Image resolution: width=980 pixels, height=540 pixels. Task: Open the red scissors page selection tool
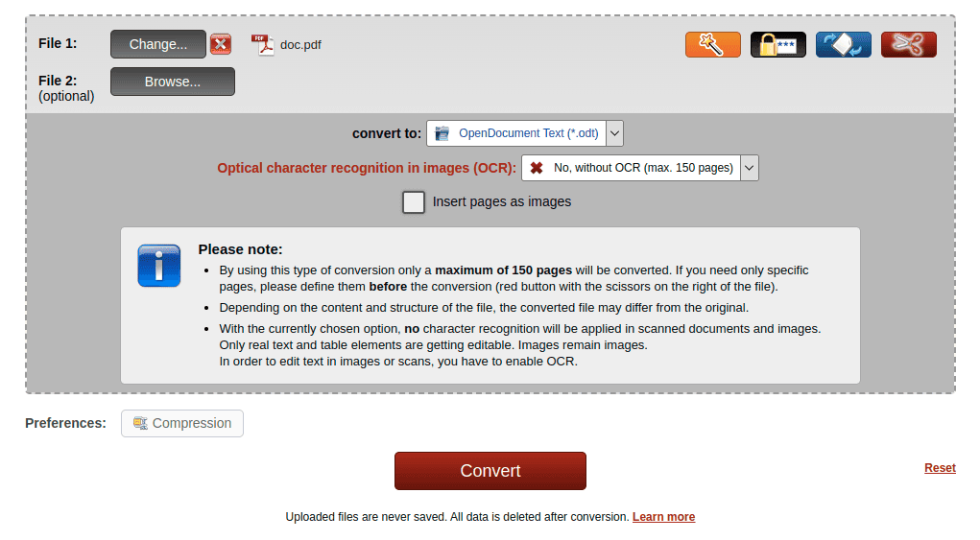[909, 44]
